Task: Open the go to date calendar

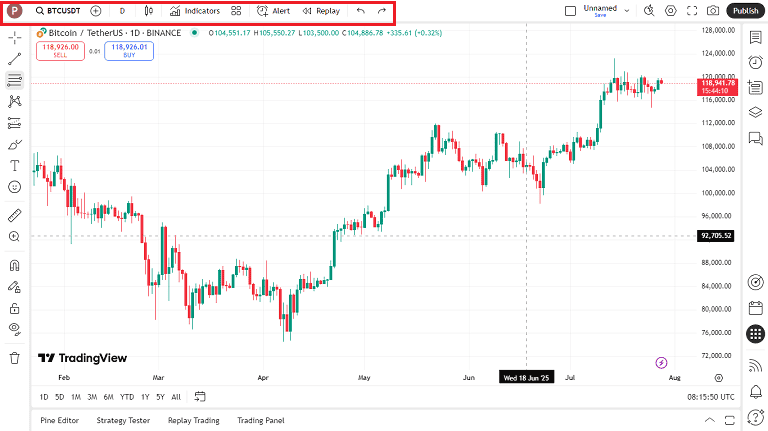Action: (x=200, y=396)
